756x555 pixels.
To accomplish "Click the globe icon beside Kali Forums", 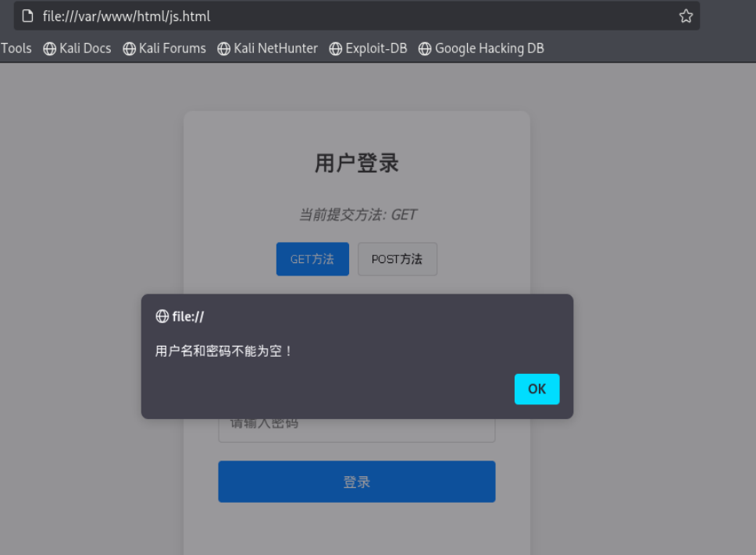I will click(129, 48).
